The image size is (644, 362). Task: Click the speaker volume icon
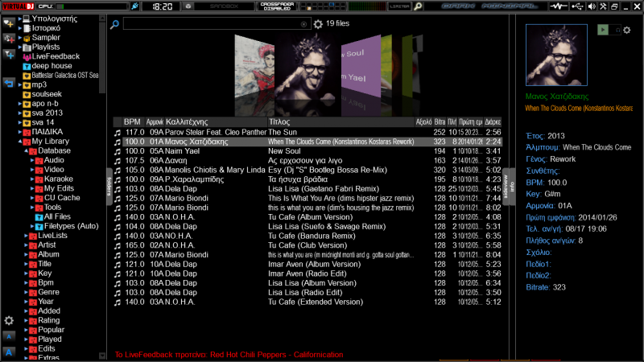tap(592, 6)
